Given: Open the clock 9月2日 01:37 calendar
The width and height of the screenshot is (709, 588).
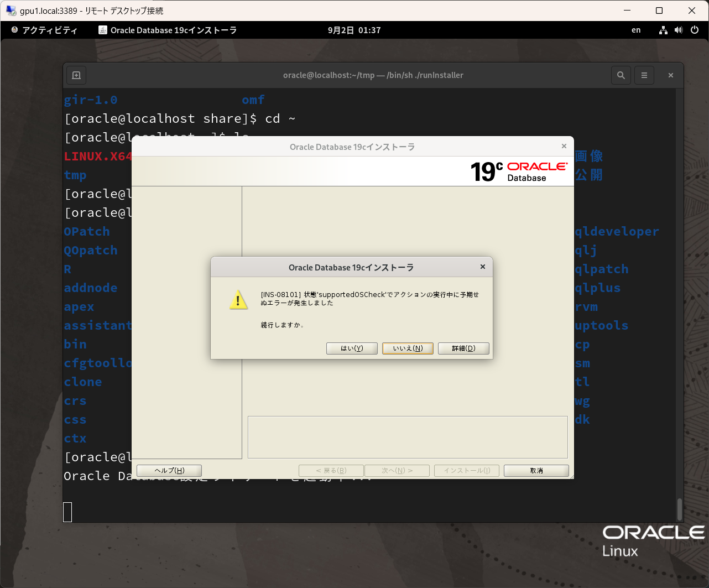Looking at the screenshot, I should point(354,30).
